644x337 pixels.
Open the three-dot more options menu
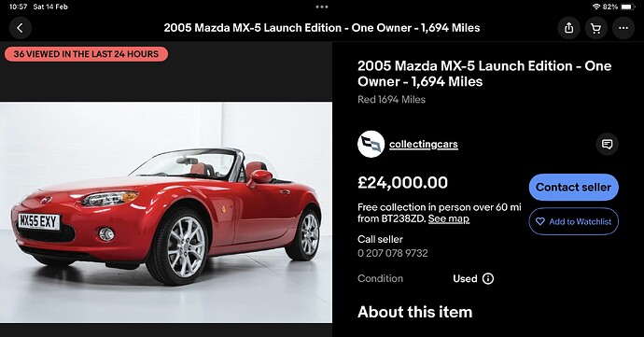(623, 28)
